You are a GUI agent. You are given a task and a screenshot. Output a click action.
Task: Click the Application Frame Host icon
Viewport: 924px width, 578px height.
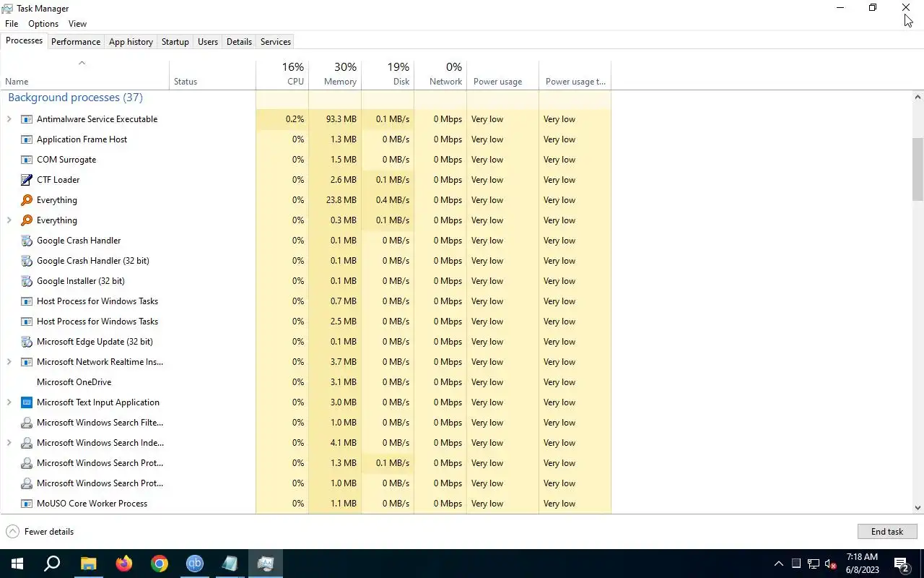click(x=27, y=139)
